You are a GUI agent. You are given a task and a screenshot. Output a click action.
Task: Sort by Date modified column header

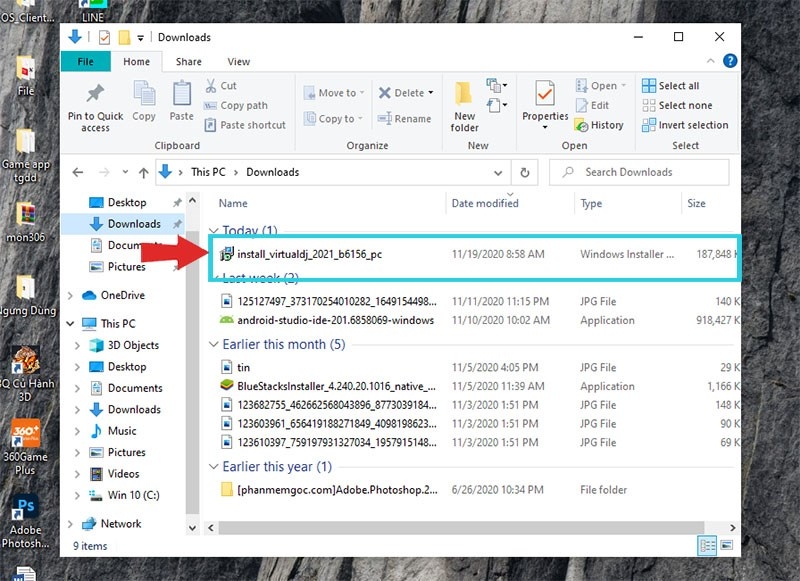(485, 204)
